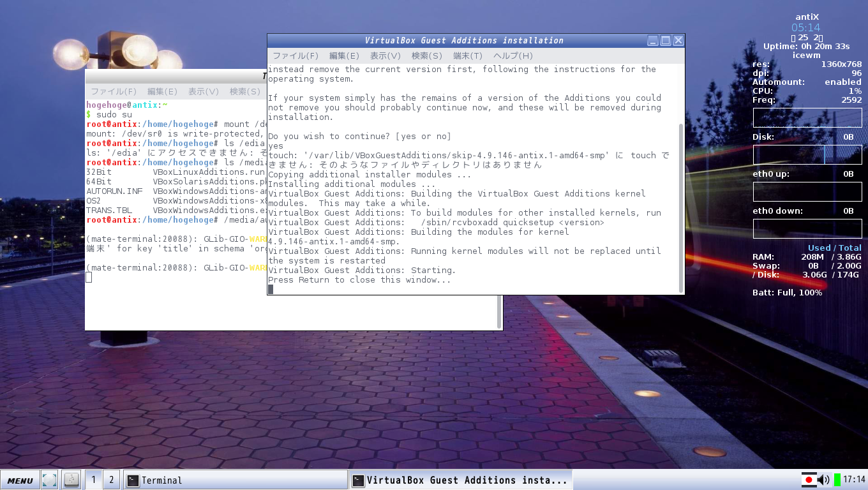The width and height of the screenshot is (868, 490).
Task: Open ファイル(F) menu in Guest Additions window
Action: [296, 56]
